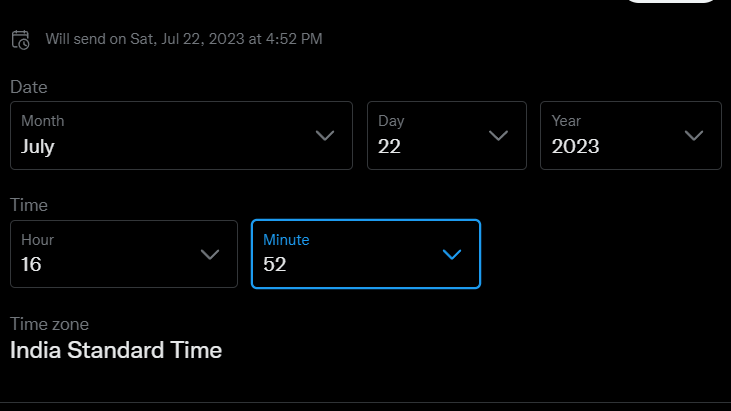
Task: Click the scheduled calendar clock icon
Action: click(x=21, y=40)
